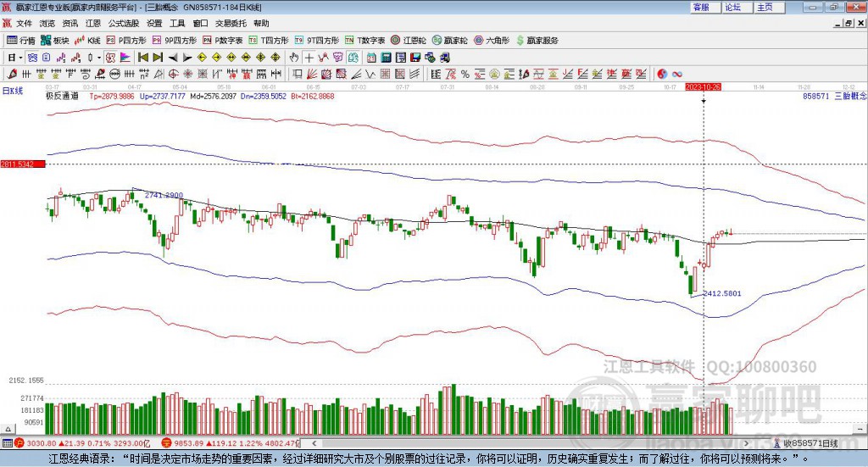This screenshot has width=868, height=467.
Task: Click the 深 Shenzhen index status entry
Action: 231,443
